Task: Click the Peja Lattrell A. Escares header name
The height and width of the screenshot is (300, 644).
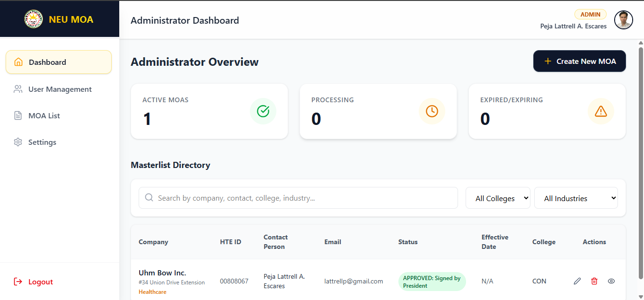Action: coord(573,26)
